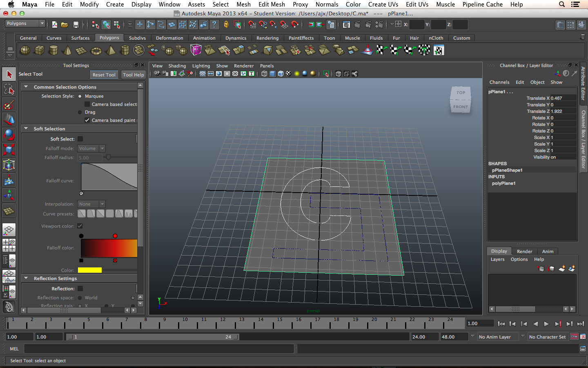Enable the Soft Select checkbox

pyautogui.click(x=80, y=139)
